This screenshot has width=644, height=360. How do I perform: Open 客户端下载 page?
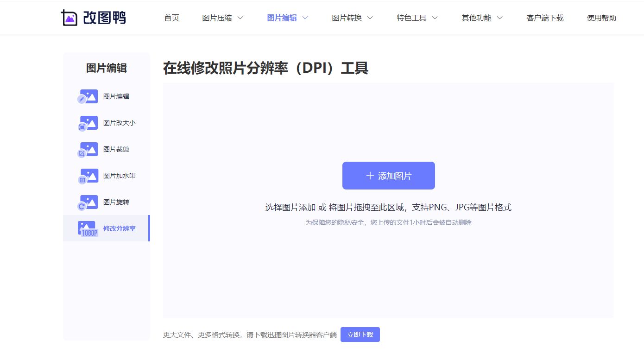545,18
